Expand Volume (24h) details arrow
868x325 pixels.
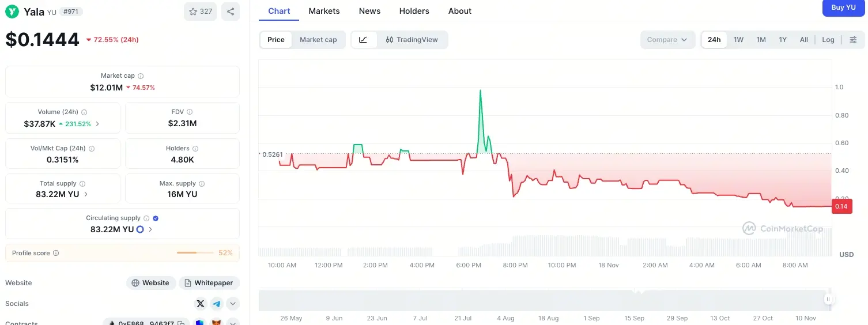[97, 124]
